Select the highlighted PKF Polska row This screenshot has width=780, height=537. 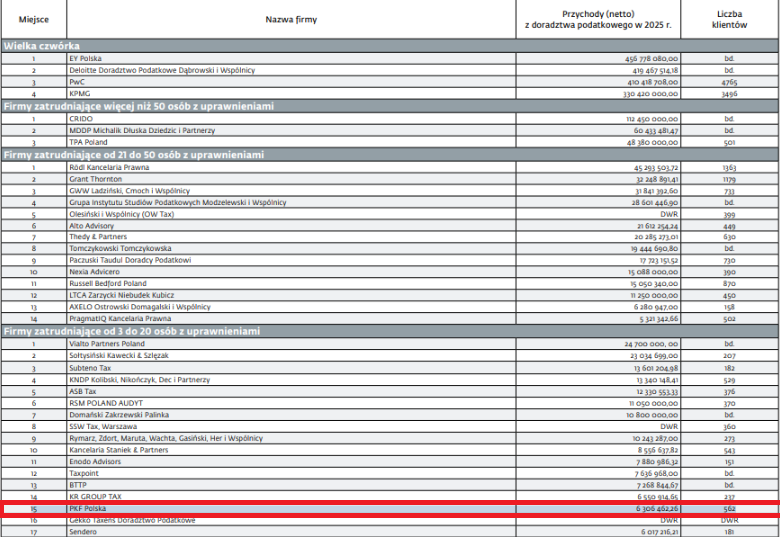(x=390, y=508)
